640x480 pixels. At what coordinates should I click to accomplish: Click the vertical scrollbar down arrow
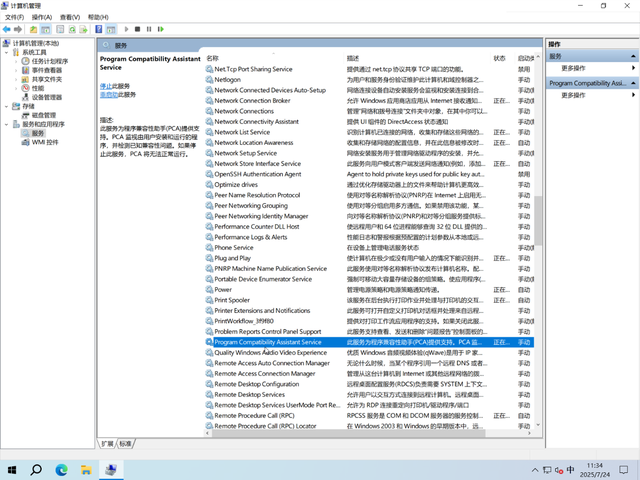(x=538, y=425)
